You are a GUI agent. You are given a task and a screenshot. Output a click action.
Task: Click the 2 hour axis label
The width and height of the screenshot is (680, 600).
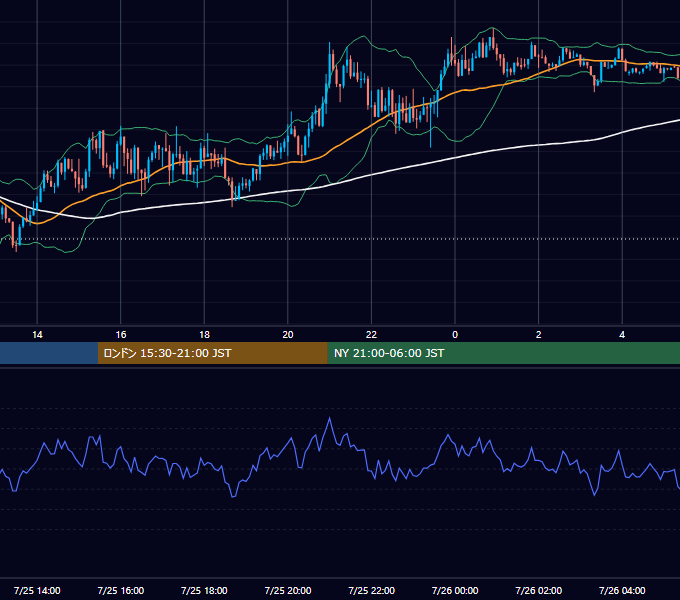(x=539, y=335)
